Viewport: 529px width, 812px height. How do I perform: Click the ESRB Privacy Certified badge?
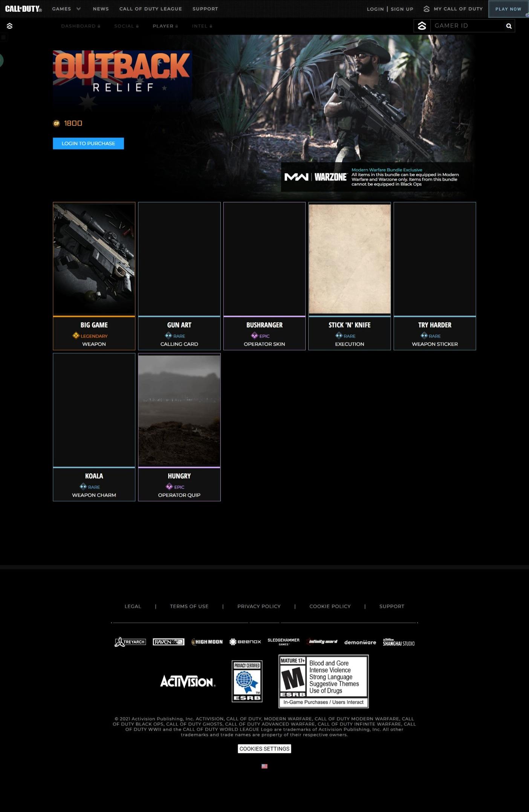247,681
